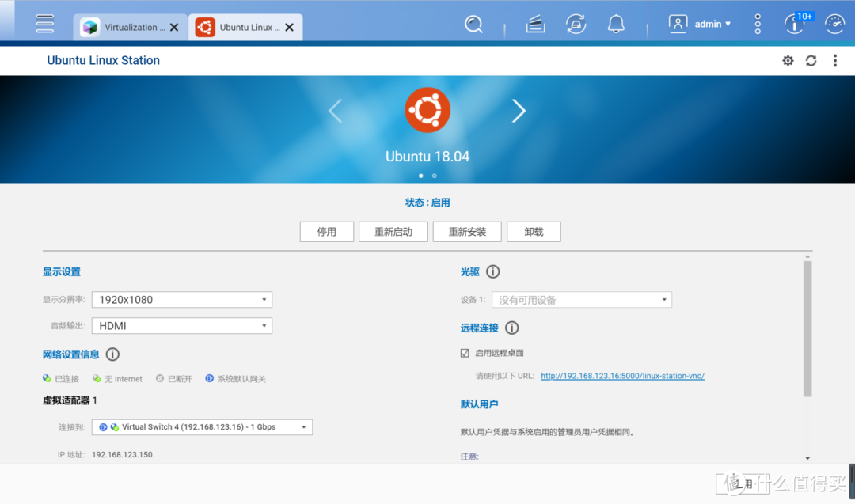Open Linux Station vertical dots menu
The width and height of the screenshot is (855, 504).
coord(835,60)
